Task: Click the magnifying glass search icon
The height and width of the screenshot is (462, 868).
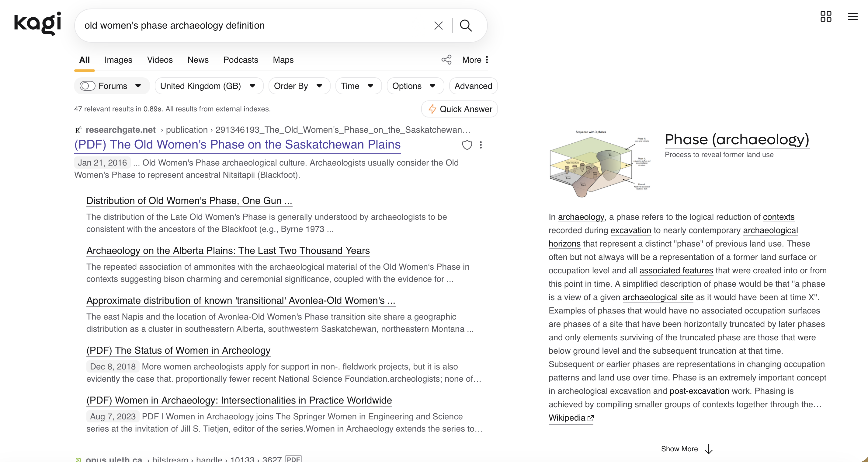Action: click(x=466, y=26)
